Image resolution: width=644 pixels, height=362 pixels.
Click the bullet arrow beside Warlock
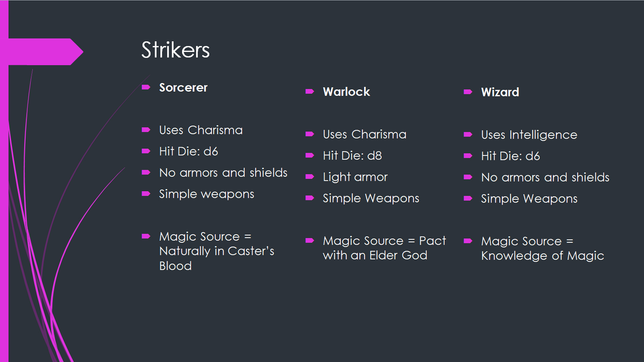310,92
